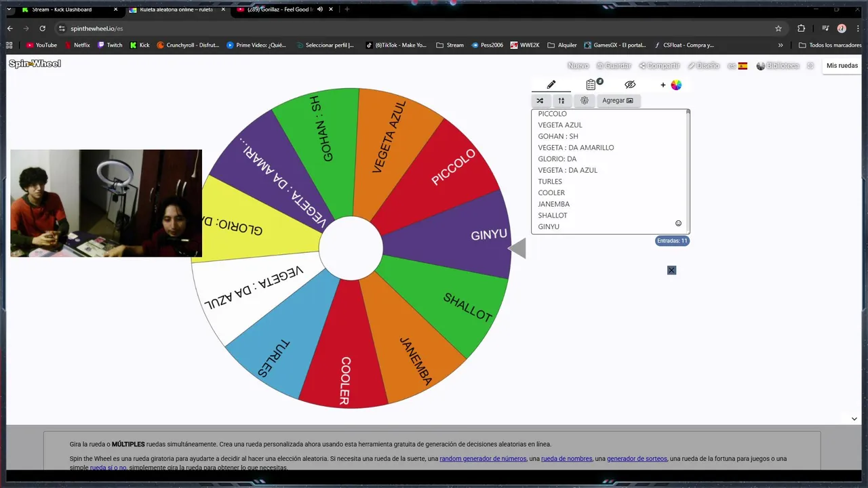This screenshot has width=868, height=488.
Task: Open the Mis ruedas button
Action: point(842,66)
